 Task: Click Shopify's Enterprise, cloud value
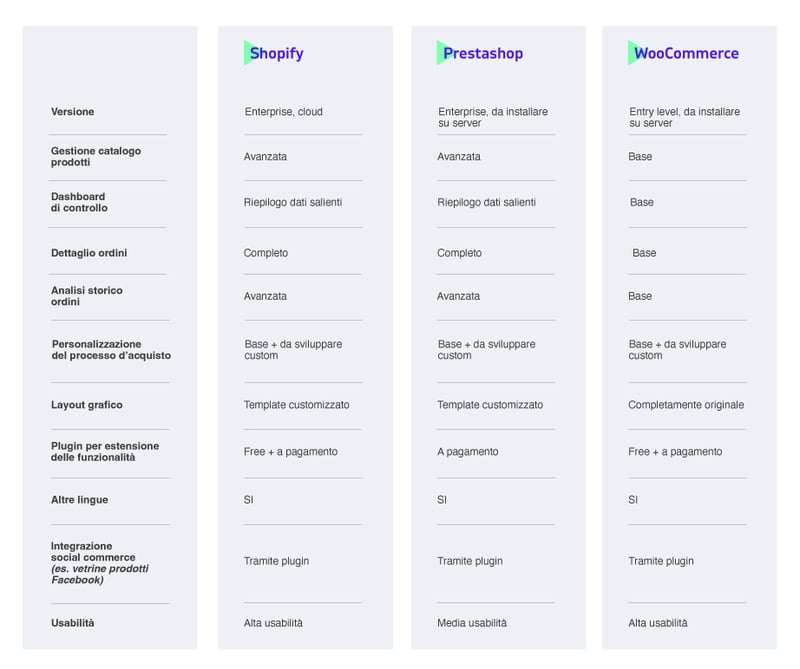coord(284,112)
